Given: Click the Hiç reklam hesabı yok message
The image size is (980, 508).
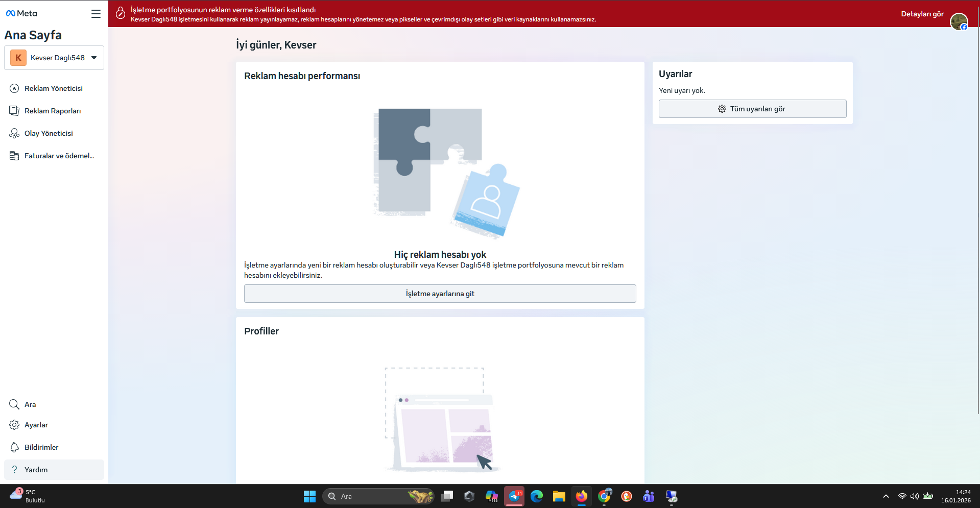Looking at the screenshot, I should [440, 254].
